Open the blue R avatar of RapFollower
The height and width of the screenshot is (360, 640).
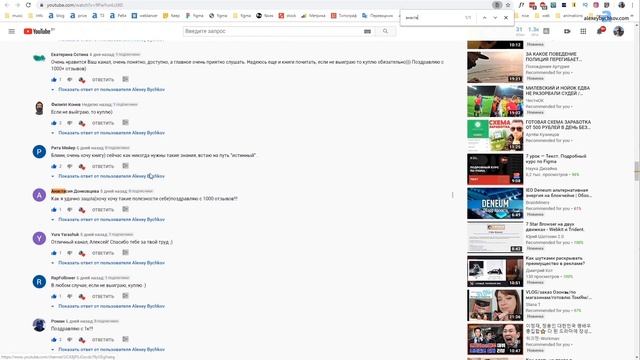(x=39, y=282)
